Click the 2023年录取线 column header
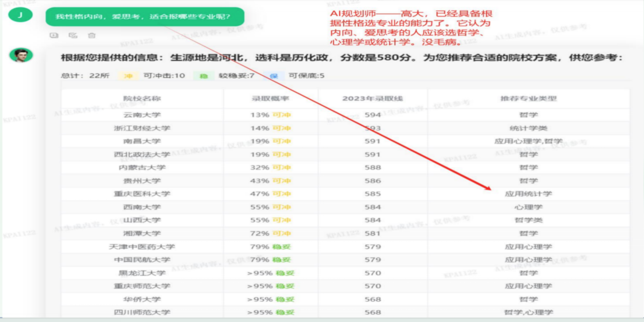 372,98
